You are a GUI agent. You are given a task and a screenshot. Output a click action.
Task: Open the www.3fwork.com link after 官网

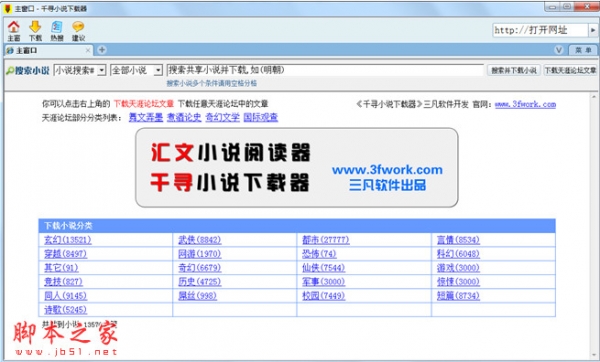525,104
